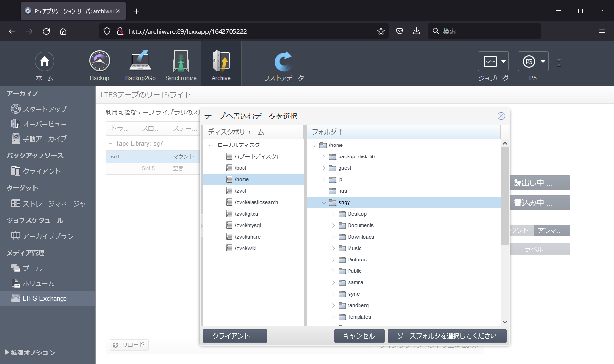
Task: Open the Backup2Go module icon
Action: (140, 61)
